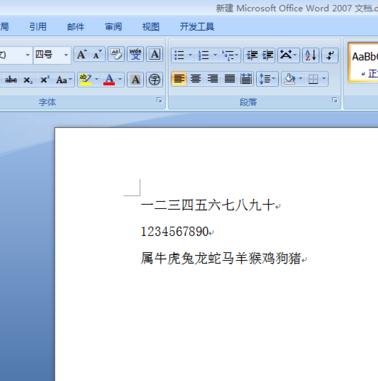Open font color dropdown arrow
The height and width of the screenshot is (381, 378).
(120, 80)
